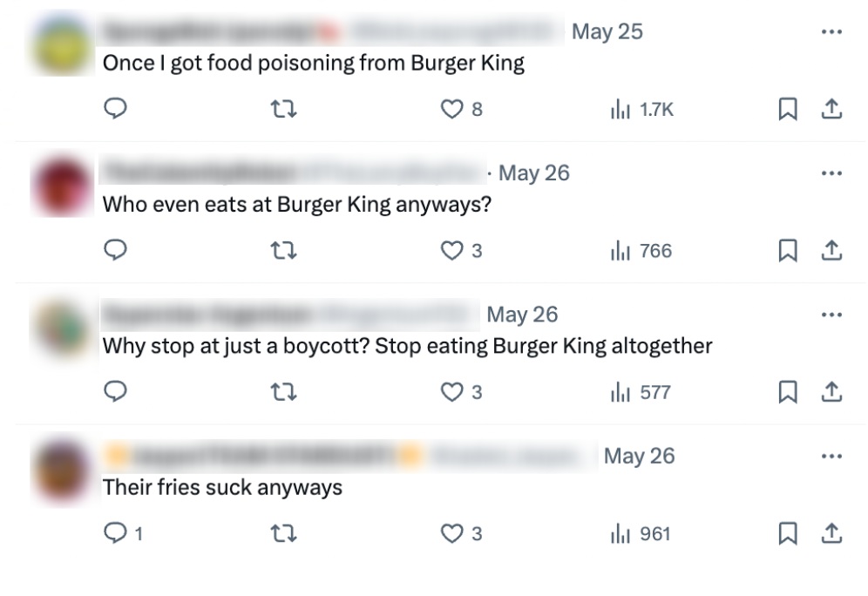
Task: Open the options menu on the top tweet
Action: tap(831, 31)
